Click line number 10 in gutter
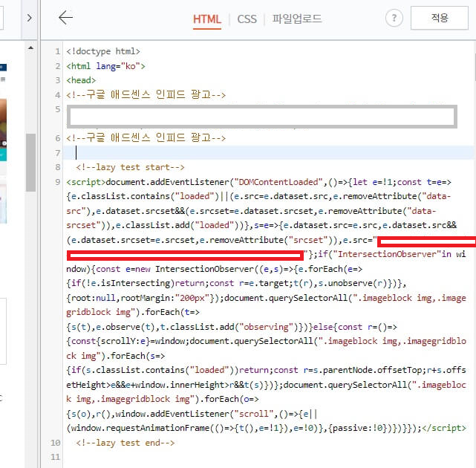Image resolution: width=476 pixels, height=468 pixels. coord(56,443)
